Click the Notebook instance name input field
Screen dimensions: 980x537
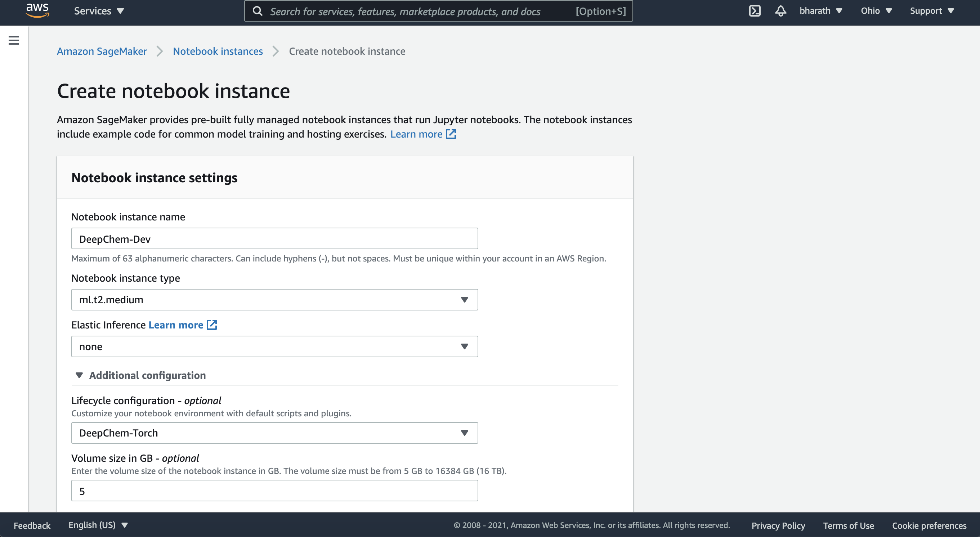pos(274,238)
